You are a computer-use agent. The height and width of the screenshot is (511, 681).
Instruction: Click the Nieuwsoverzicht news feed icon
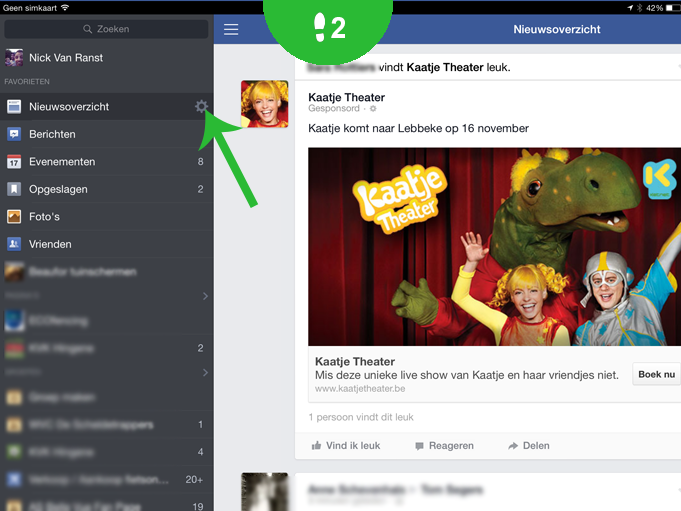click(x=14, y=106)
